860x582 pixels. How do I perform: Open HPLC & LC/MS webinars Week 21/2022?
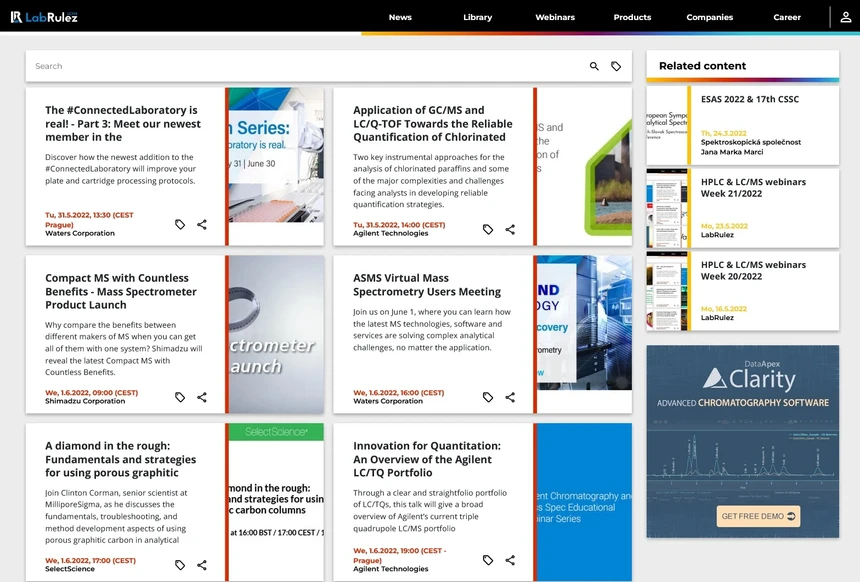pos(753,188)
